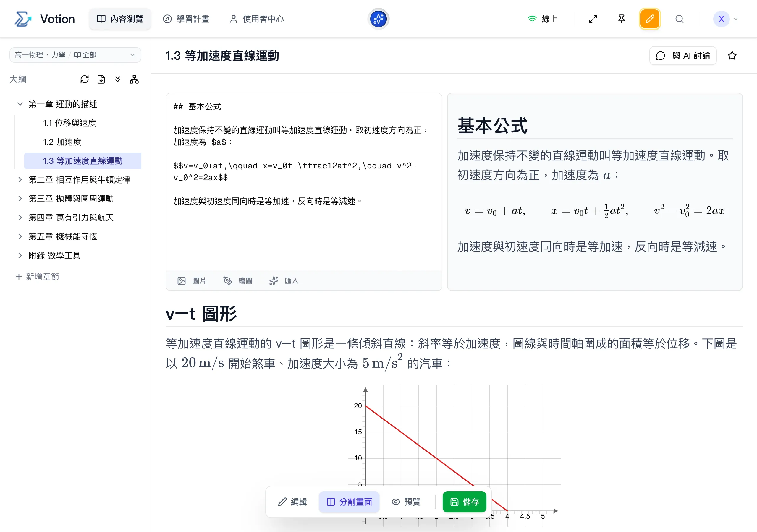757x532 pixels.
Task: Open search with magnifier icon
Action: pos(679,19)
